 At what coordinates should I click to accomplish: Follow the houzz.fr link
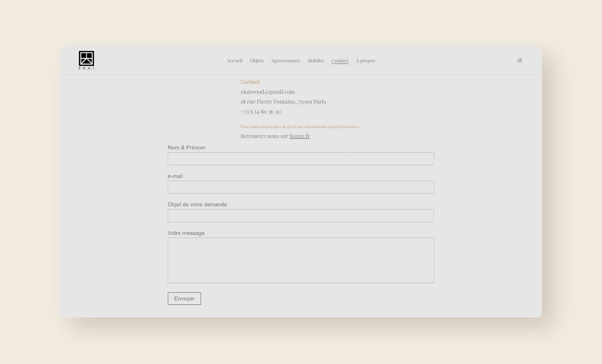point(299,136)
